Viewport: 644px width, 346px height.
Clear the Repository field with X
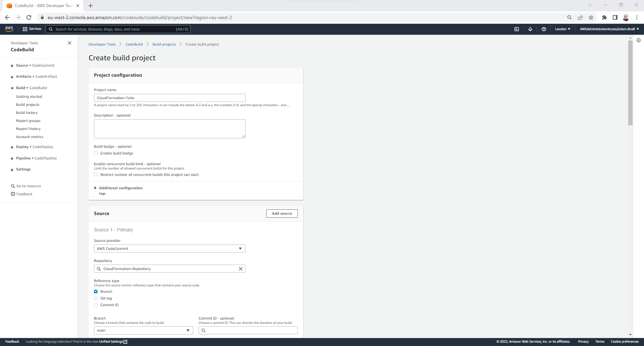tap(240, 269)
